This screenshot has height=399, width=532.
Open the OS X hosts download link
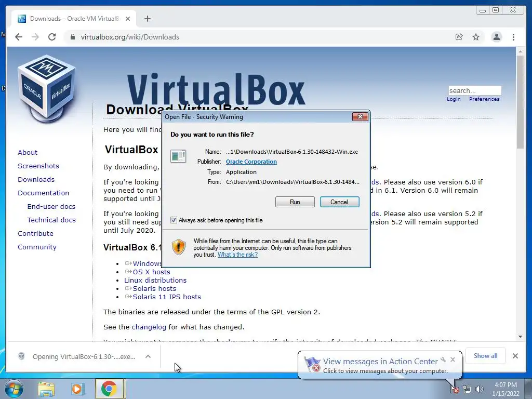point(151,272)
